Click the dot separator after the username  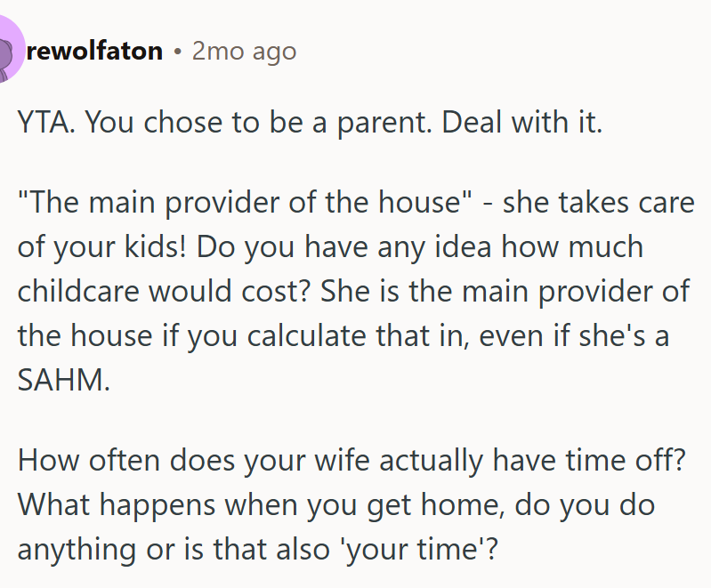pos(178,52)
